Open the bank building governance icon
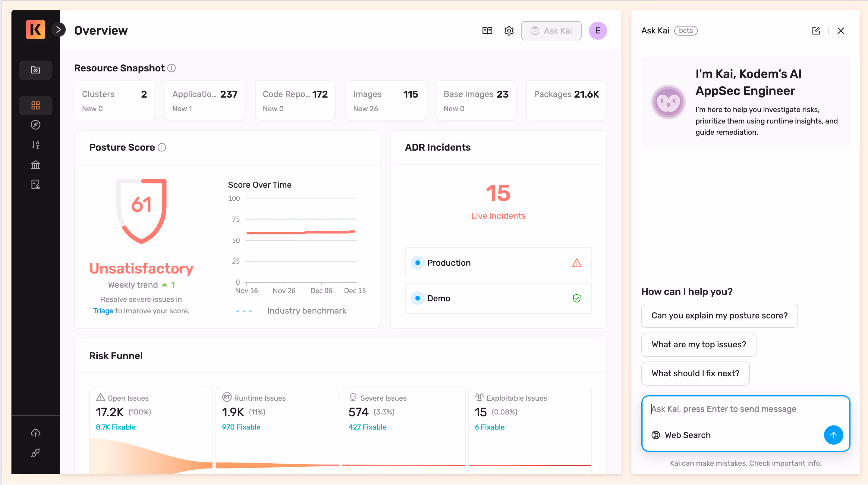The height and width of the screenshot is (485, 868). tap(35, 164)
